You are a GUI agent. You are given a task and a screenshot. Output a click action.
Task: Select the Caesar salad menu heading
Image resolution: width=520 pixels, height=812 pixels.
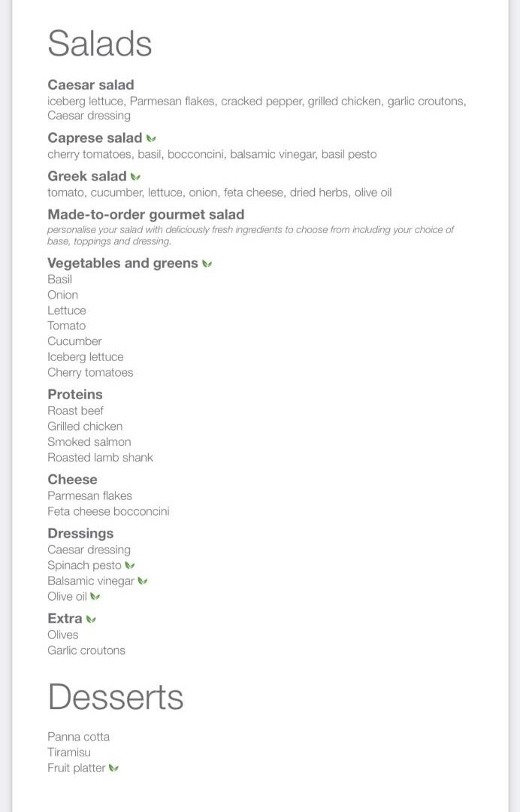pyautogui.click(x=90, y=85)
